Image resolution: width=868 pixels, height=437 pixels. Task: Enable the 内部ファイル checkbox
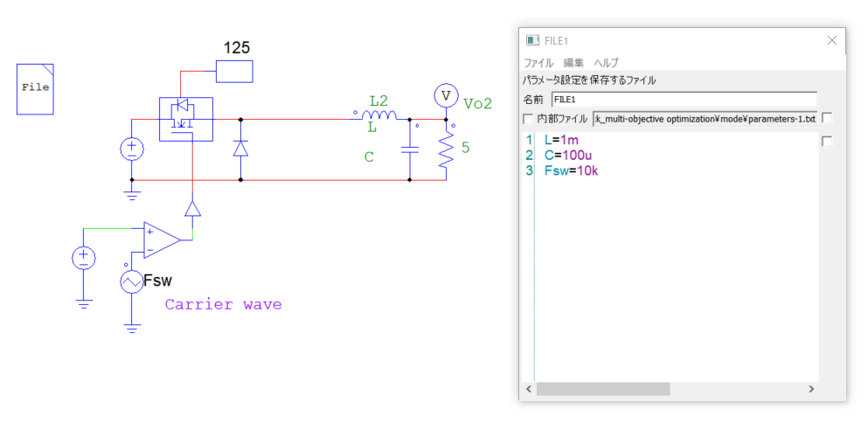(527, 118)
